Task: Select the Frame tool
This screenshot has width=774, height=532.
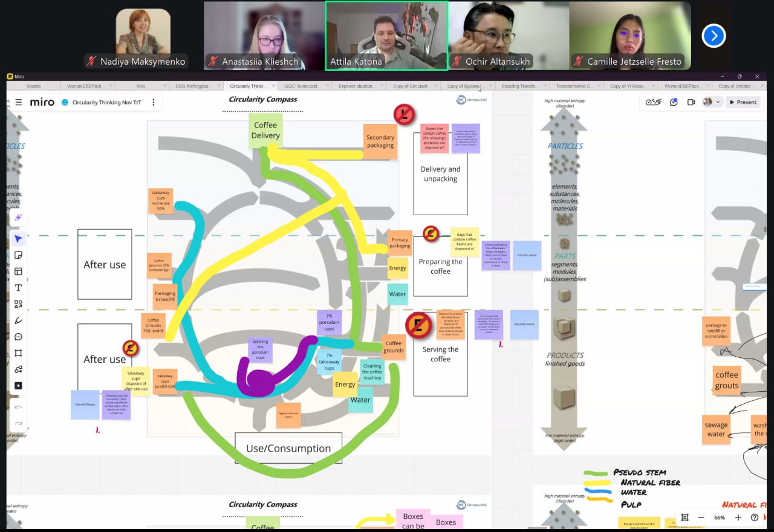Action: point(18,353)
